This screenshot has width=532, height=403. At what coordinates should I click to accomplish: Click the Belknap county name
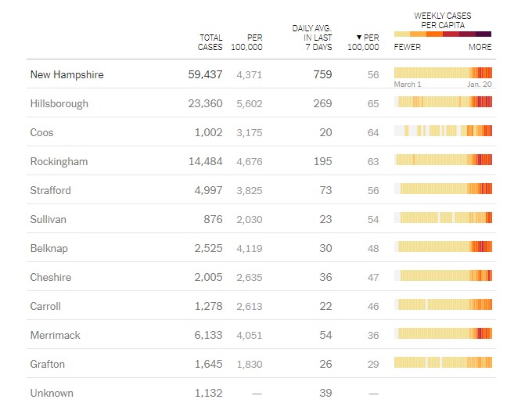[x=49, y=248]
